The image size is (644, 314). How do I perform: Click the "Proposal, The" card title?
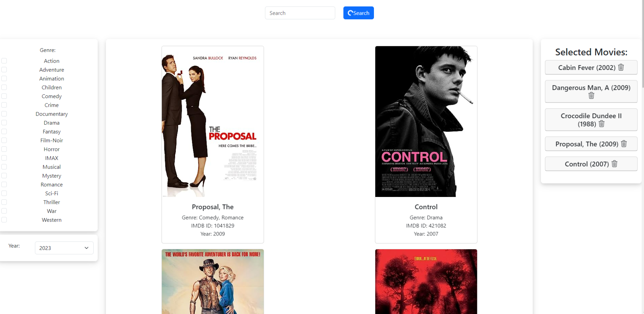tap(213, 207)
